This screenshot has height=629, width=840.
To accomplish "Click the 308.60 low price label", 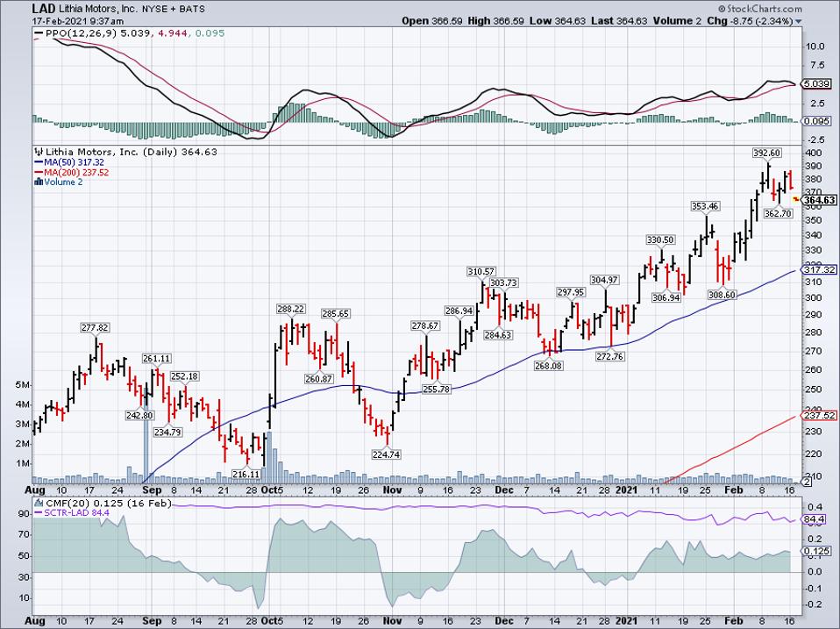I will [x=722, y=295].
